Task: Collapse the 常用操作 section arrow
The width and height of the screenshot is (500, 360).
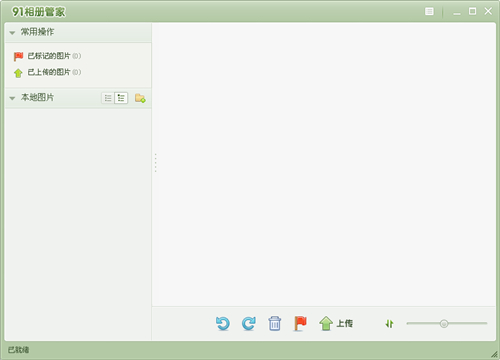Action: (12, 33)
